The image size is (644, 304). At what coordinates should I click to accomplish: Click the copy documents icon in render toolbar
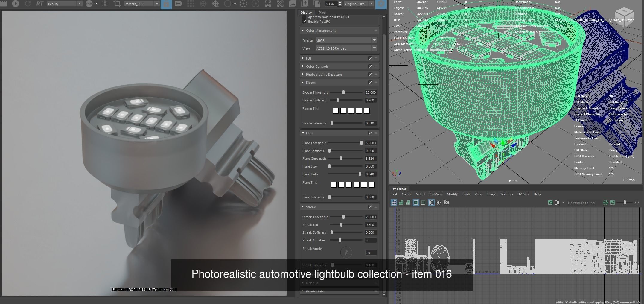point(317,4)
